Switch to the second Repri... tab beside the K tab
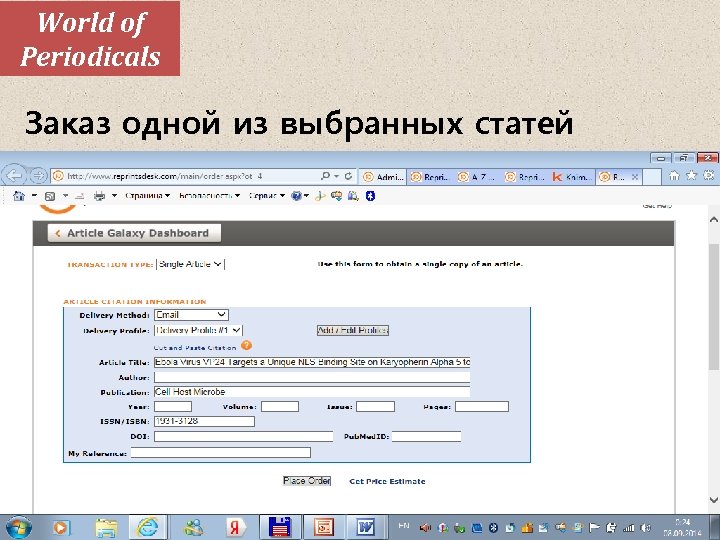Screen dimensions: 720x540 click(525, 177)
